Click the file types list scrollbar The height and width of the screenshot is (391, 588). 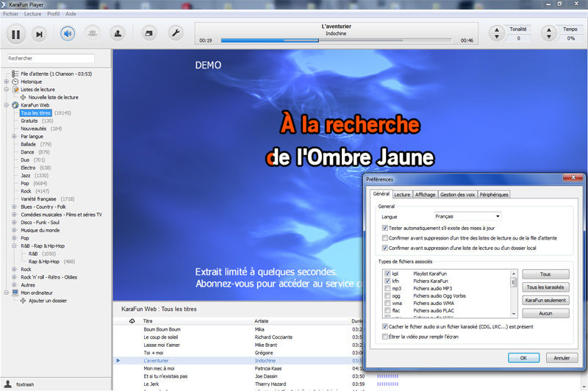513,293
